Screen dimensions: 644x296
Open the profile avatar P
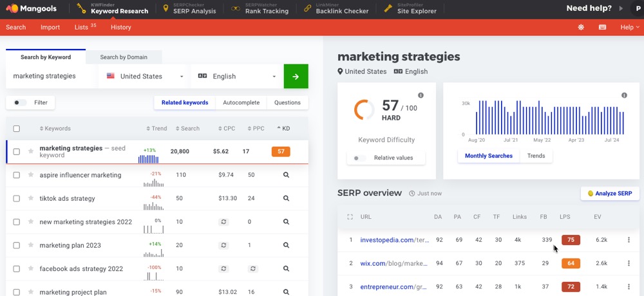(638, 8)
